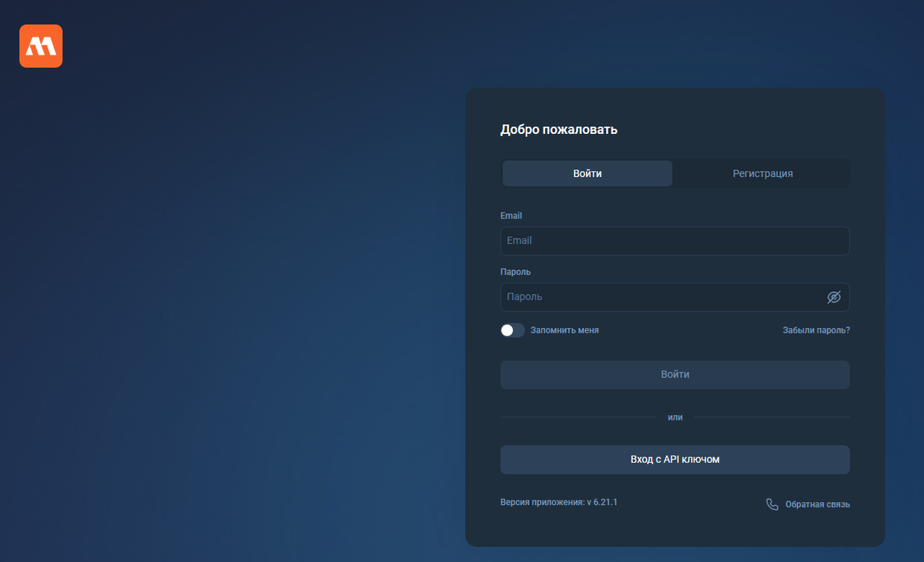Click the Email input field
Viewport: 924px width, 562px height.
point(675,240)
